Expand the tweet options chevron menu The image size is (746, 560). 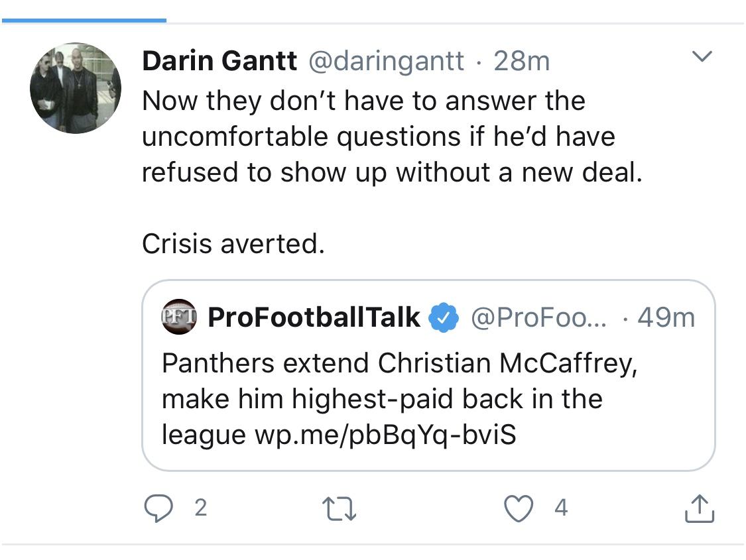click(702, 56)
